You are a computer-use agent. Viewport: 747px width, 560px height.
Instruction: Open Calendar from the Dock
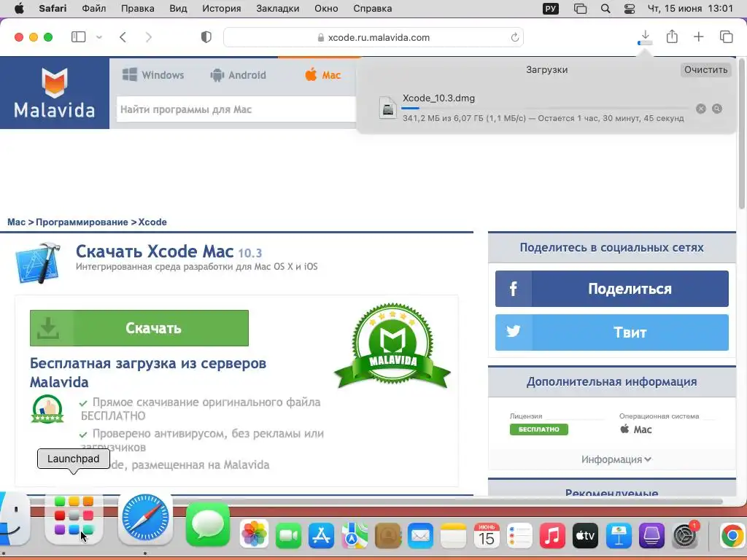[487, 536]
